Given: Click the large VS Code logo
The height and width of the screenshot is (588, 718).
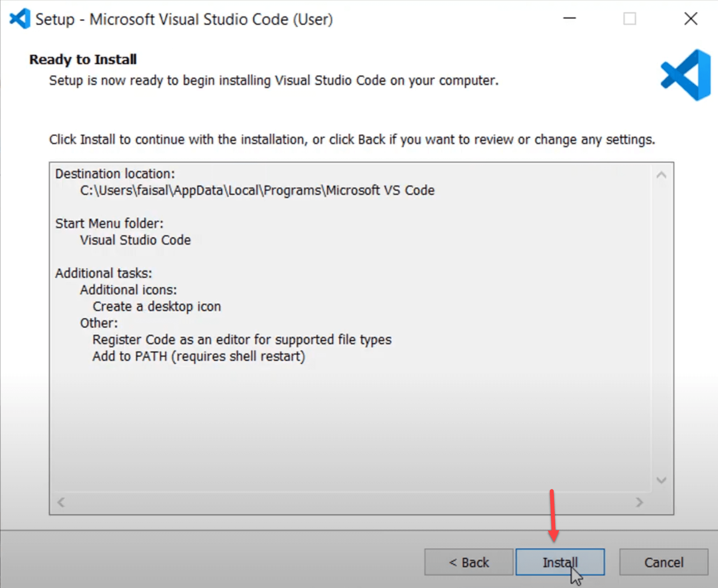Looking at the screenshot, I should (686, 75).
